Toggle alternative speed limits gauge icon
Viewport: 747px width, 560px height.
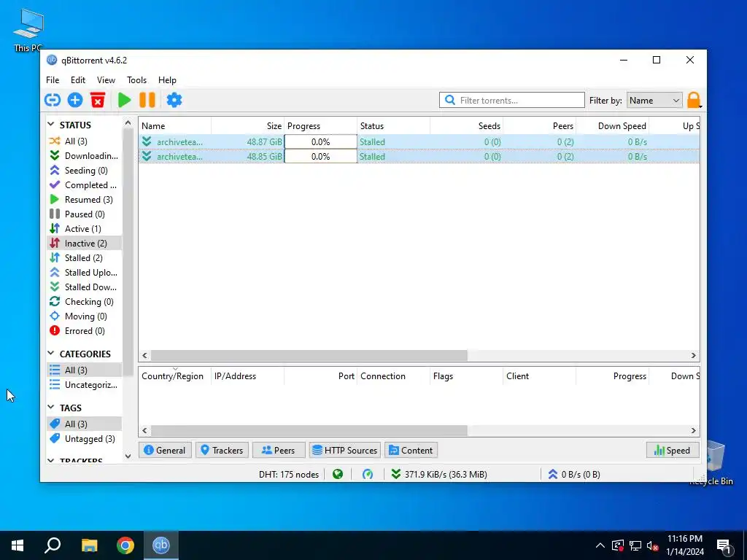pos(368,474)
